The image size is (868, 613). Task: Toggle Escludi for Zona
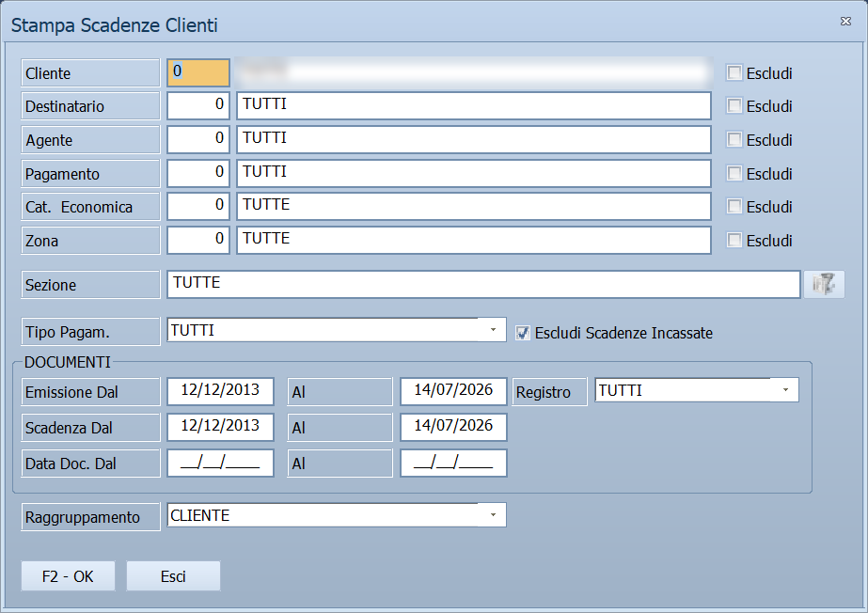734,240
